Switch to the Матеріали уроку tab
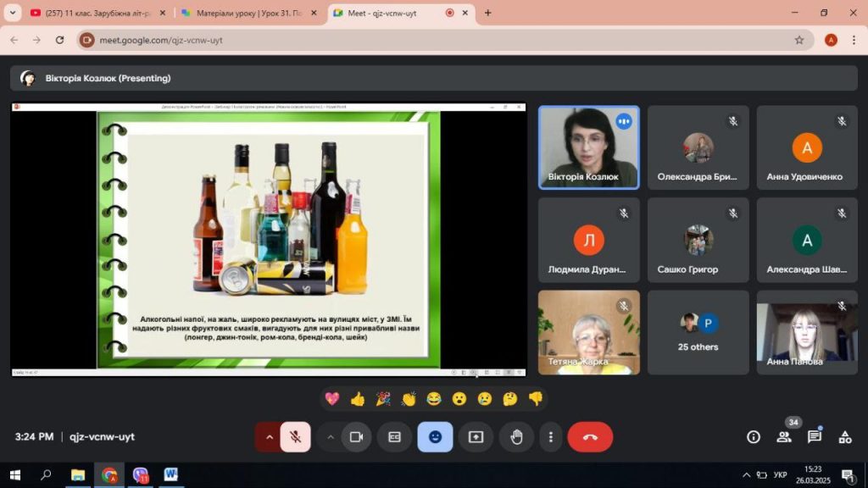This screenshot has height=488, width=868. coord(246,13)
